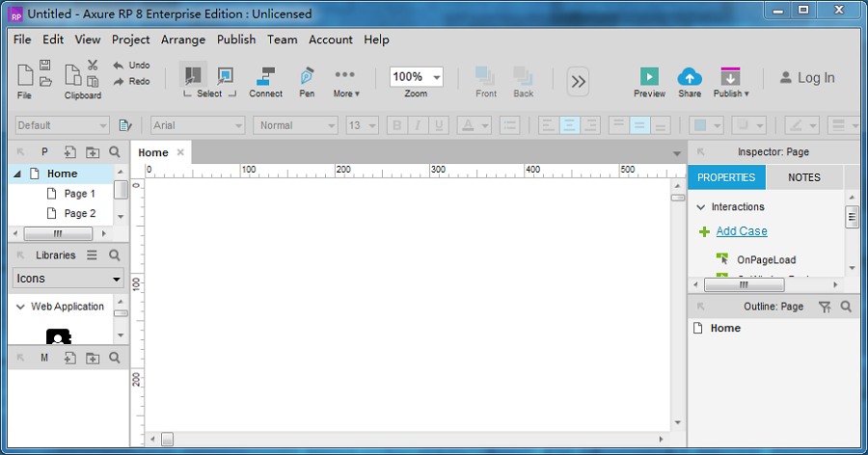Collapse the Web Application library section

pyautogui.click(x=20, y=307)
